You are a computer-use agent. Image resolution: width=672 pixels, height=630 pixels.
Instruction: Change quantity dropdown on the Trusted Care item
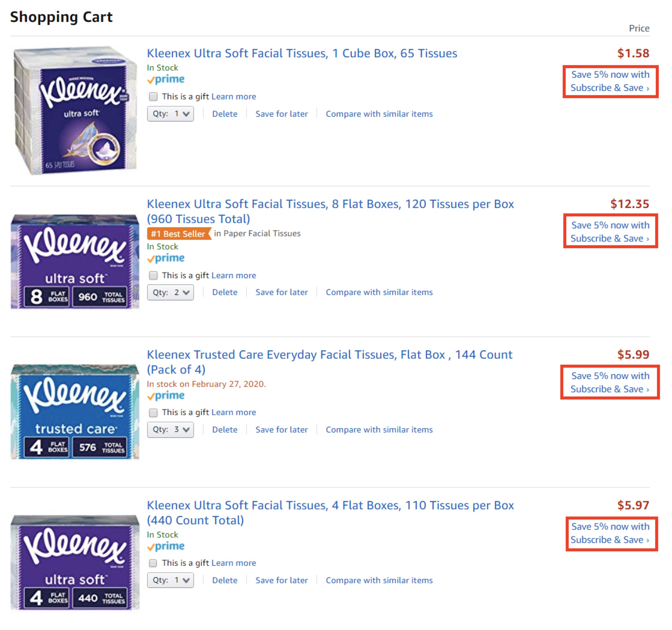pos(170,429)
